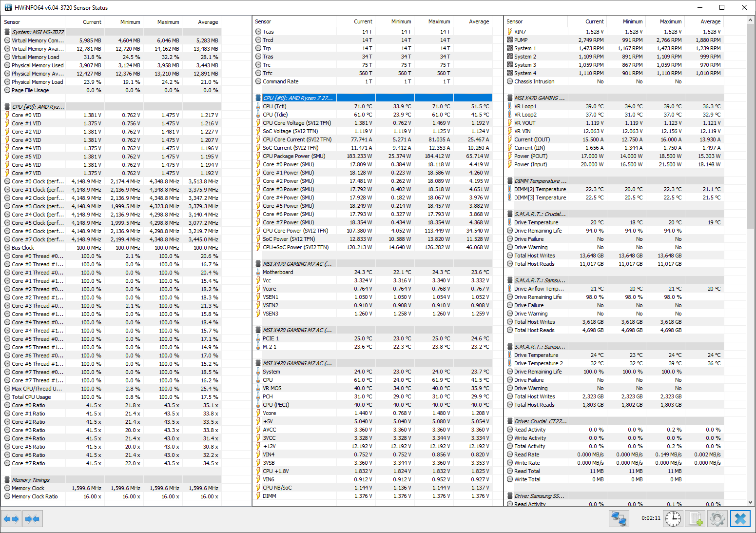This screenshot has height=533, width=756.
Task: Select the Power (POUT) row
Action: (x=614, y=156)
